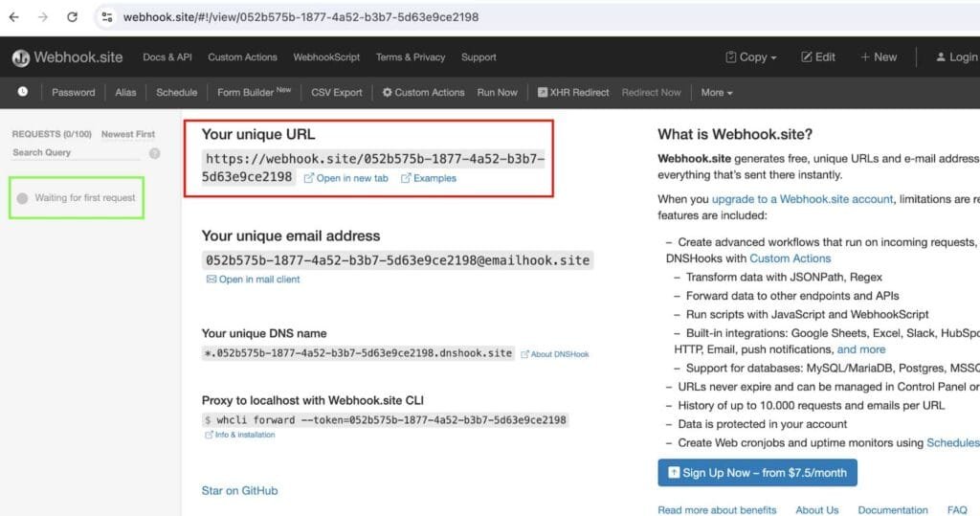Open site information icon in address bar
The image size is (980, 516).
(107, 17)
